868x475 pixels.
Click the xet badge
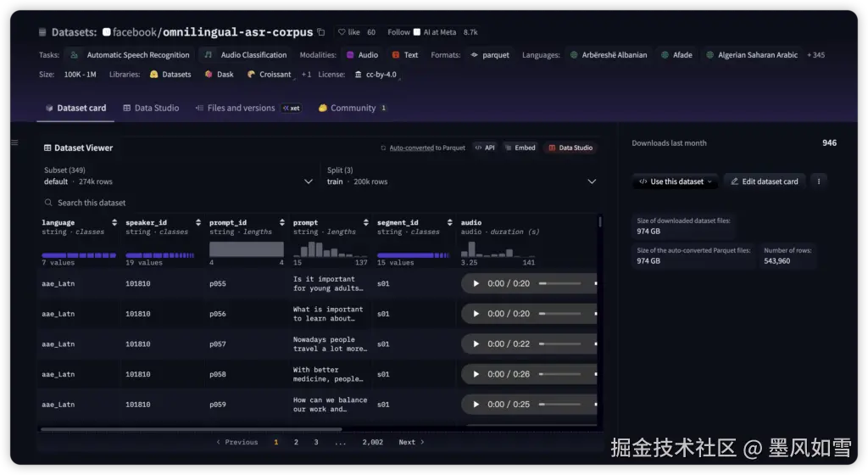click(x=292, y=108)
